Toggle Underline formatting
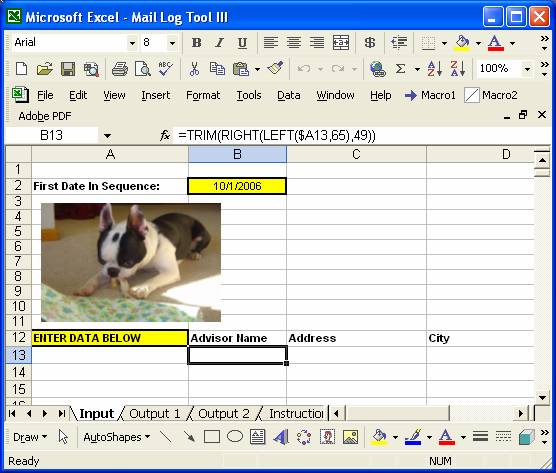Screen dimensions: 556x473 [242, 43]
